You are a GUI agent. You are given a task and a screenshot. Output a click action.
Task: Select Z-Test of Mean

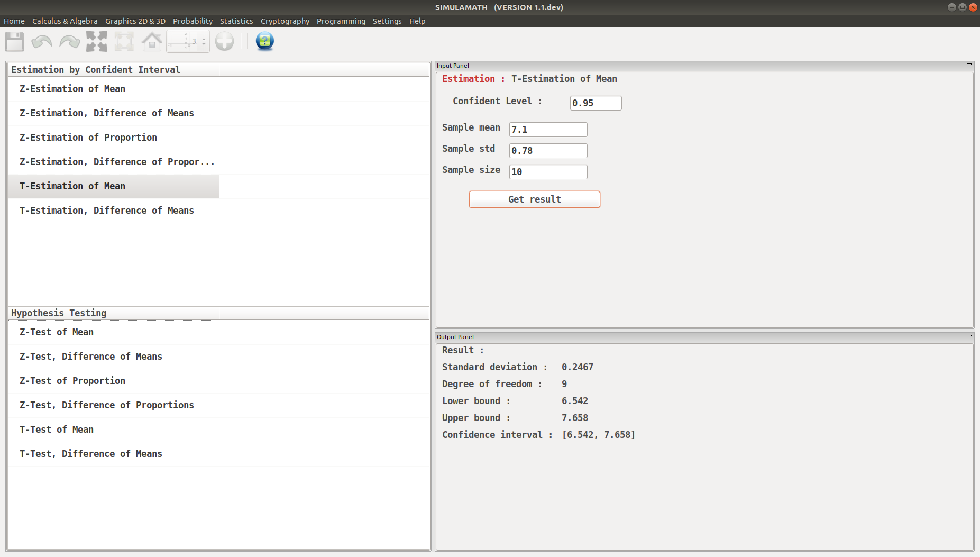click(x=114, y=332)
